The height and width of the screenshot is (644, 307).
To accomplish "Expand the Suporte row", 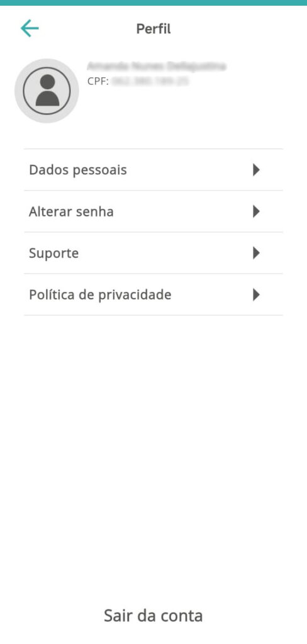I will point(153,253).
